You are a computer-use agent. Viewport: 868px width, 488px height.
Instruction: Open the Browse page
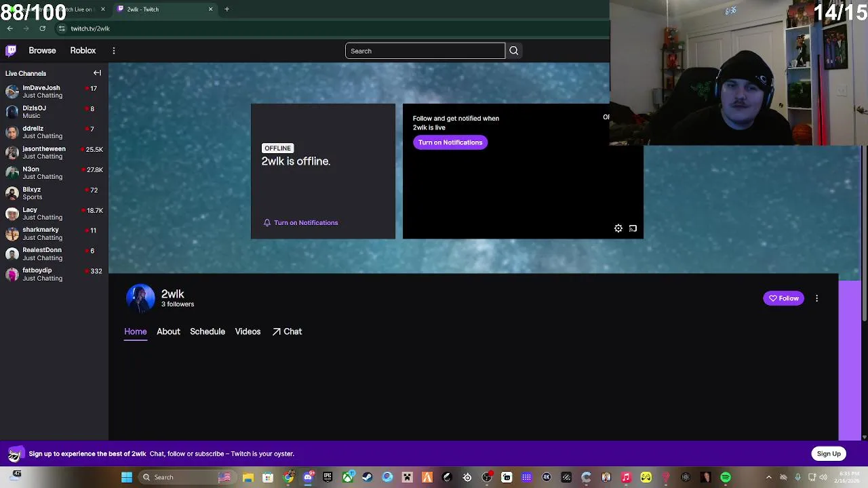pyautogui.click(x=42, y=50)
